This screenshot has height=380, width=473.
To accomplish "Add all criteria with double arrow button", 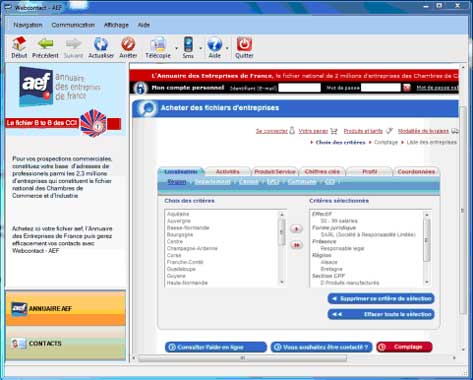I will pyautogui.click(x=296, y=245).
